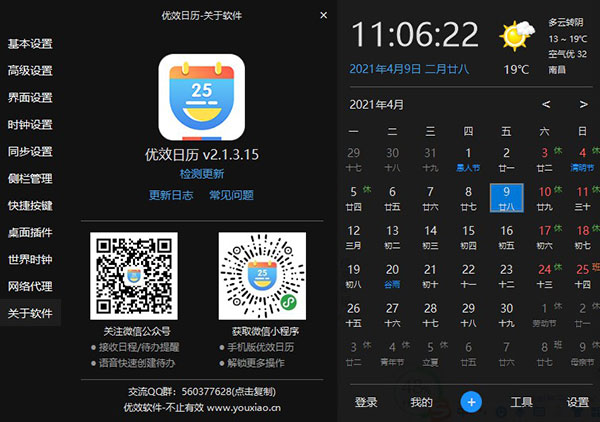Click the 空气优 32 air quality
The height and width of the screenshot is (422, 600).
[x=567, y=54]
